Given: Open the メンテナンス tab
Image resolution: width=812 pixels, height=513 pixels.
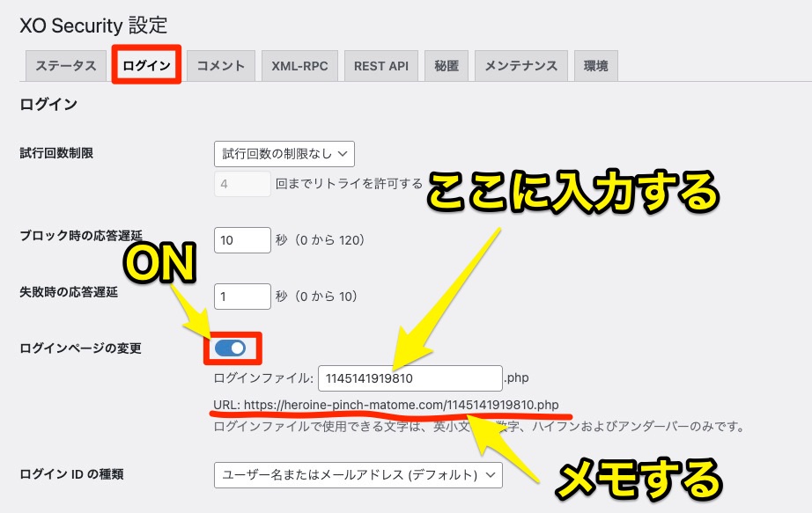Looking at the screenshot, I should coord(520,66).
